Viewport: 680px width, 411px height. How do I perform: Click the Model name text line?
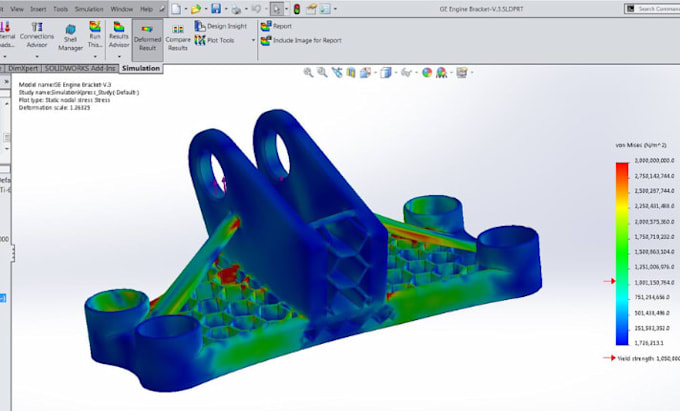pos(65,85)
